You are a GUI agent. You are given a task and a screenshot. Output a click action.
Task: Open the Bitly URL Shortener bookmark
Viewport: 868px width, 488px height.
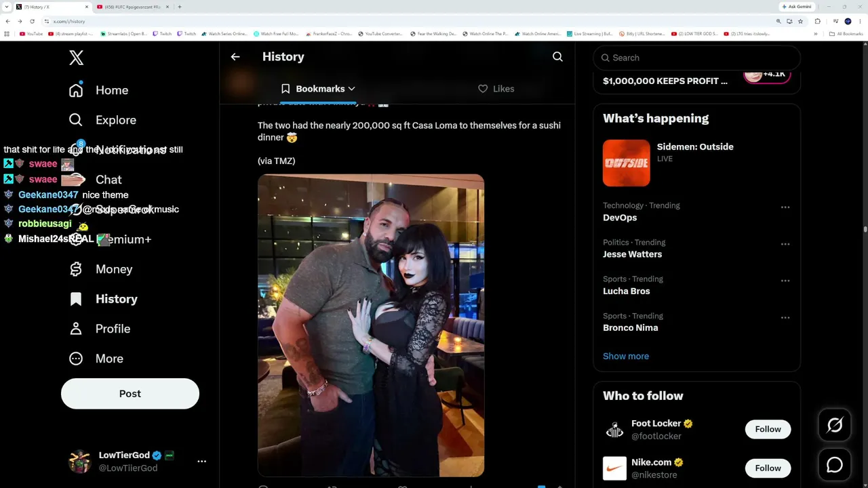point(642,34)
